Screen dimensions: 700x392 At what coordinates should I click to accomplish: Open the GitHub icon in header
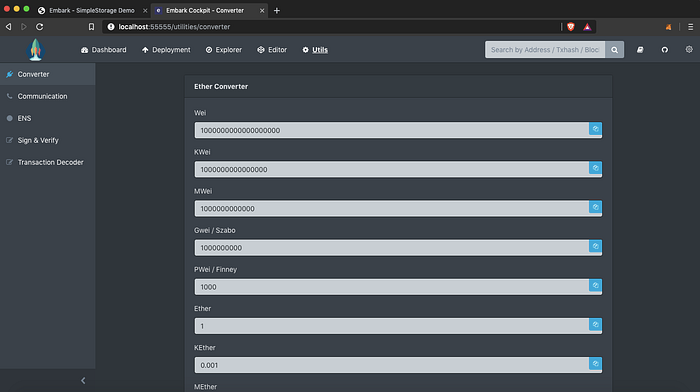pyautogui.click(x=664, y=50)
